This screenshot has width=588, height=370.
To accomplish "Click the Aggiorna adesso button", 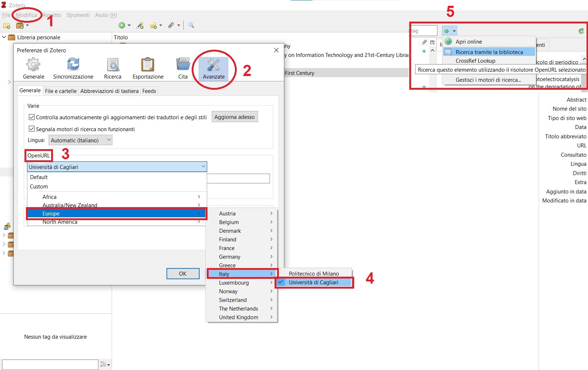I will click(x=235, y=117).
